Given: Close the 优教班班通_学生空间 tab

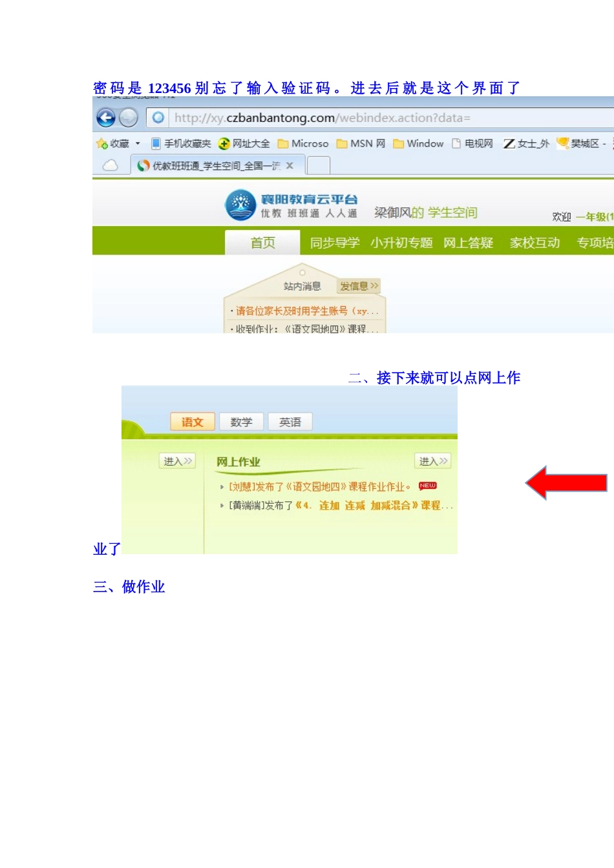Looking at the screenshot, I should [290, 166].
